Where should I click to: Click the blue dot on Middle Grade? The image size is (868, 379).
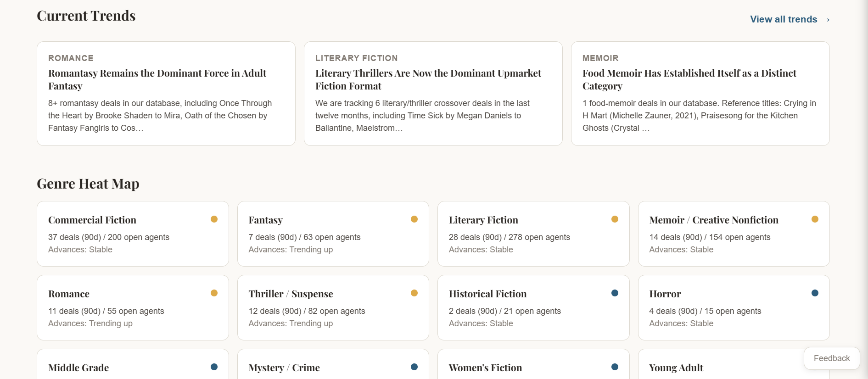(x=214, y=367)
